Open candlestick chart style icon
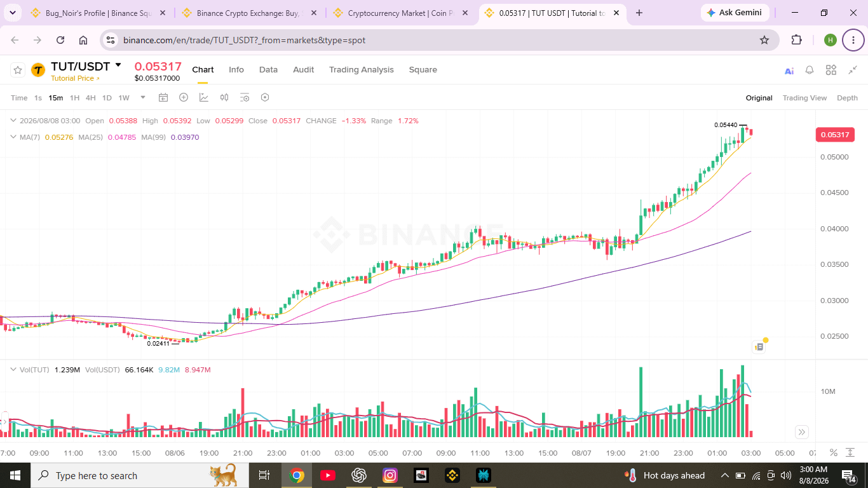This screenshot has height=488, width=868. 224,97
